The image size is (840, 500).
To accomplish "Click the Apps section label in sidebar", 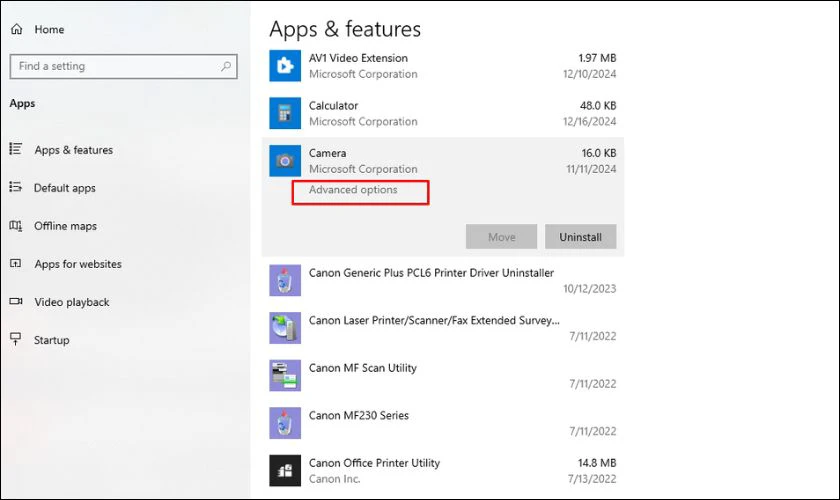I will point(22,103).
